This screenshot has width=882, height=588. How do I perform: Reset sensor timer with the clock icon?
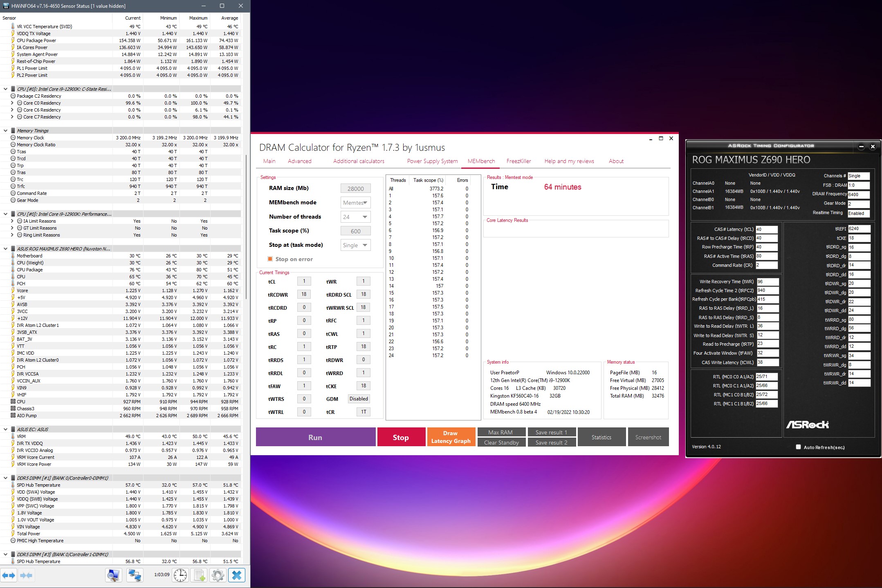pyautogui.click(x=180, y=575)
